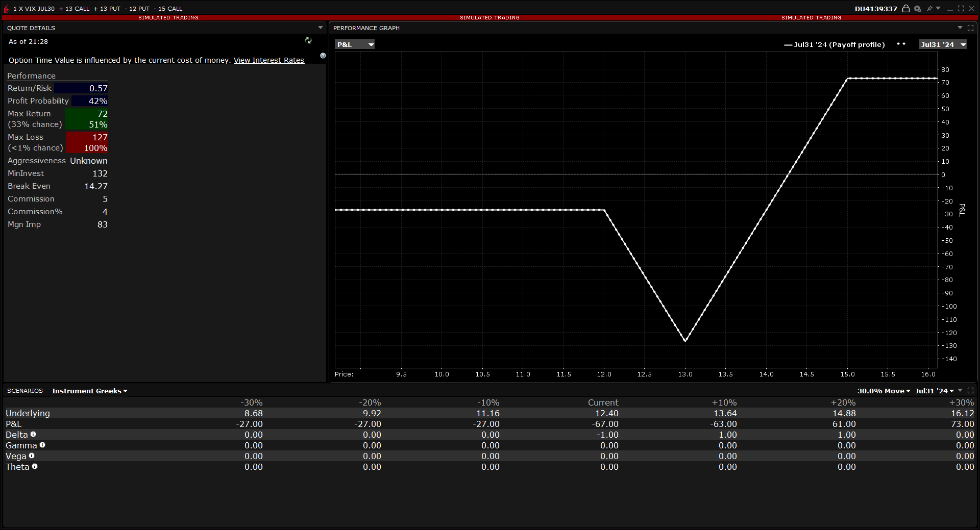
Task: Click the Delta info icon
Action: pyautogui.click(x=33, y=435)
